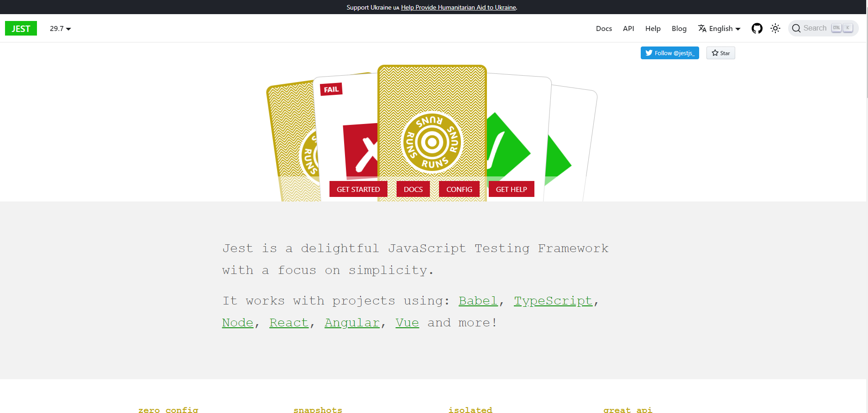Click the Search input field
This screenshot has width=868, height=413.
(x=823, y=28)
